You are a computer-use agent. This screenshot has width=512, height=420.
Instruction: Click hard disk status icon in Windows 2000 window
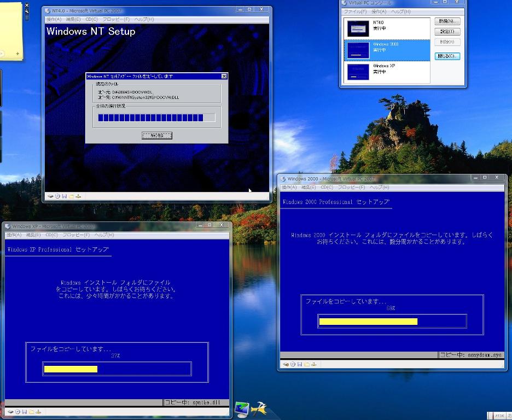coord(286,364)
